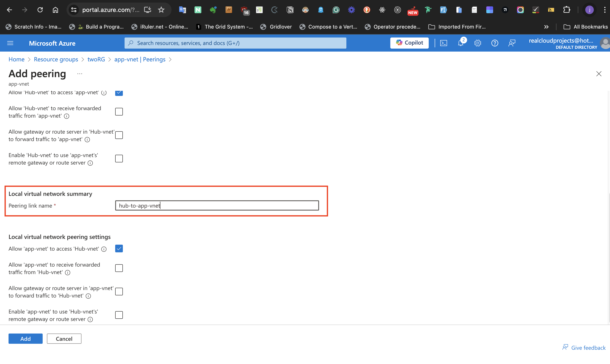This screenshot has width=610, height=364.
Task: Enable 'app-vnet to use Hub-vnet's remote gateway'
Action: [x=119, y=315]
